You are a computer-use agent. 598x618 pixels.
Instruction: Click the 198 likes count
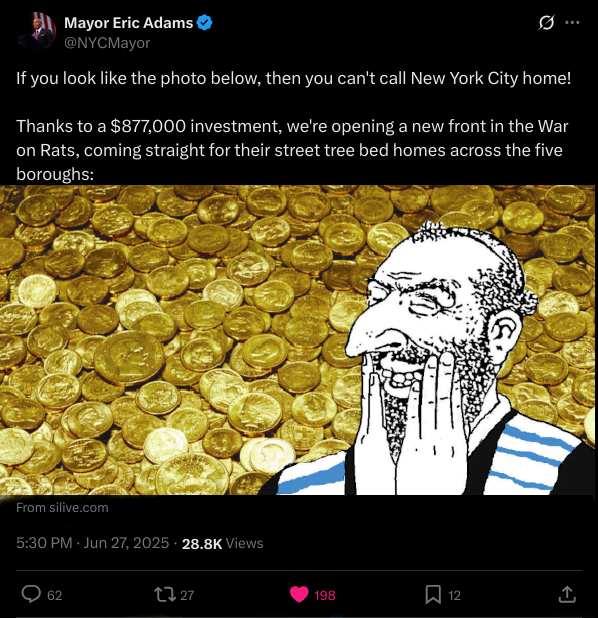pos(324,595)
